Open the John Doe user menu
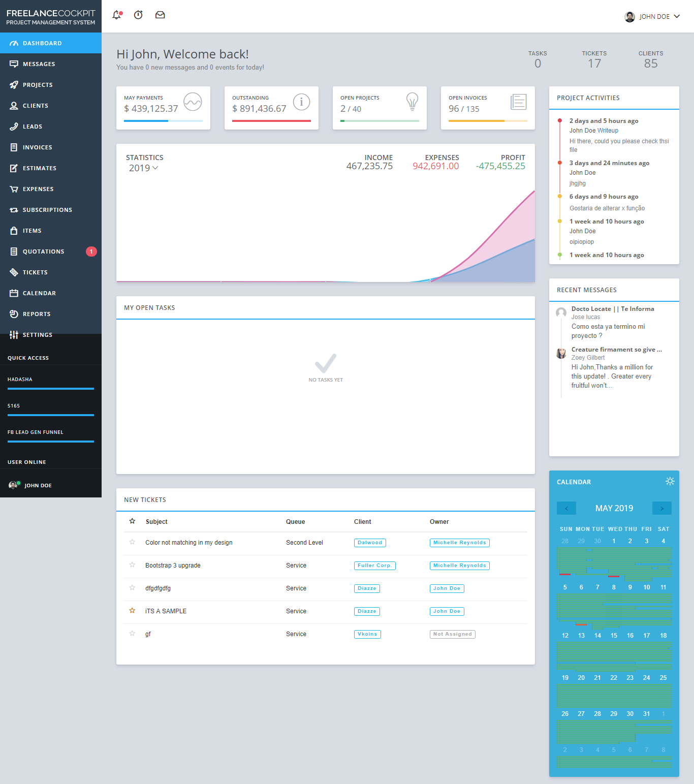Image resolution: width=694 pixels, height=784 pixels. click(652, 17)
